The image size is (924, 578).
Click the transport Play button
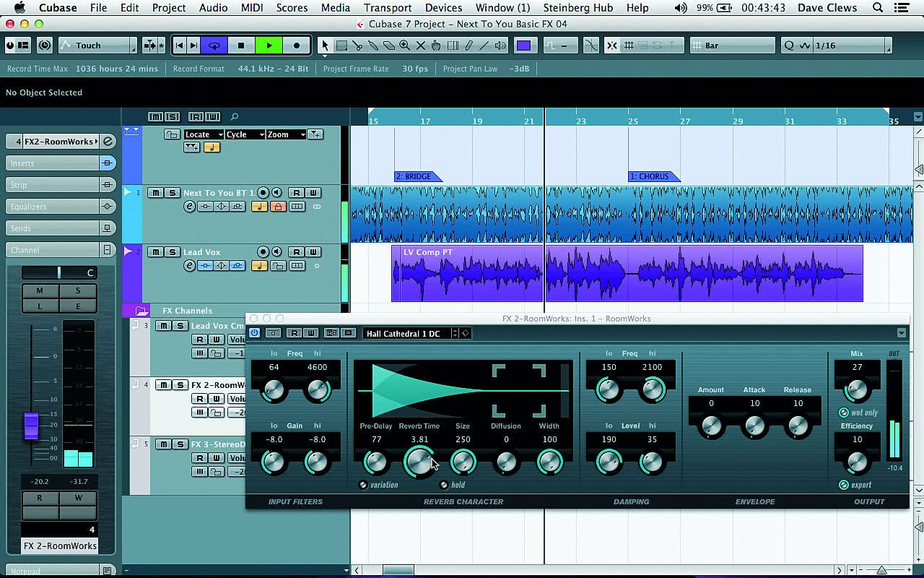click(x=269, y=46)
